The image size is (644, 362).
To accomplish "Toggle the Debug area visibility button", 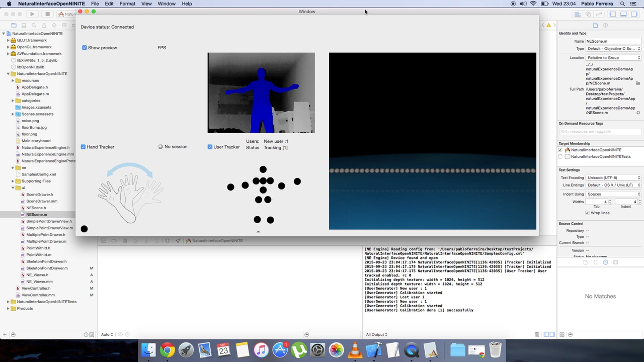I will click(x=624, y=14).
